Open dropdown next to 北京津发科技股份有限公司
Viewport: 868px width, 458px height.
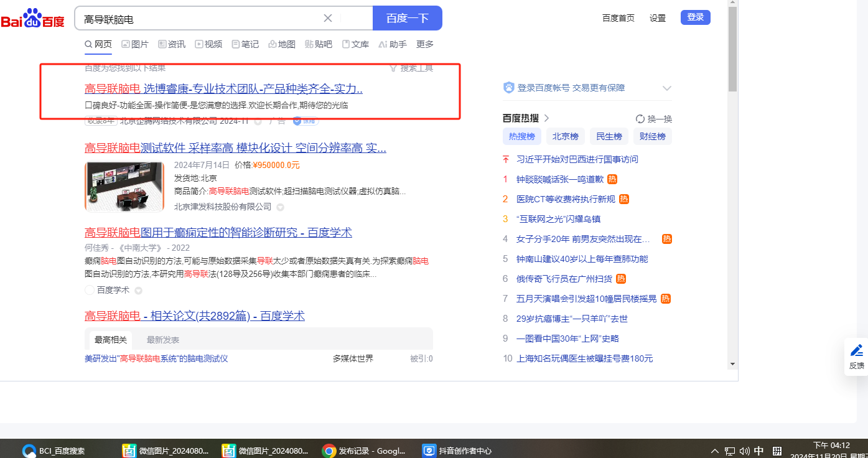coord(281,207)
